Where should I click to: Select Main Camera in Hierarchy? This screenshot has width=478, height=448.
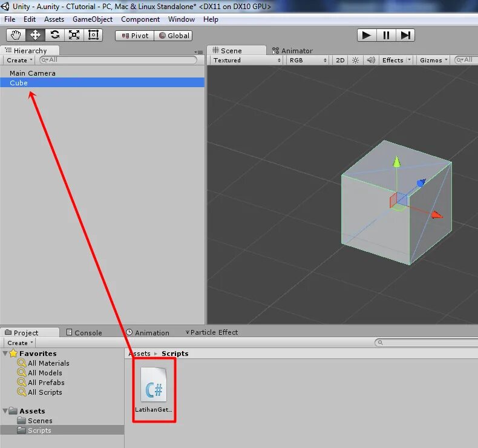coord(102,73)
